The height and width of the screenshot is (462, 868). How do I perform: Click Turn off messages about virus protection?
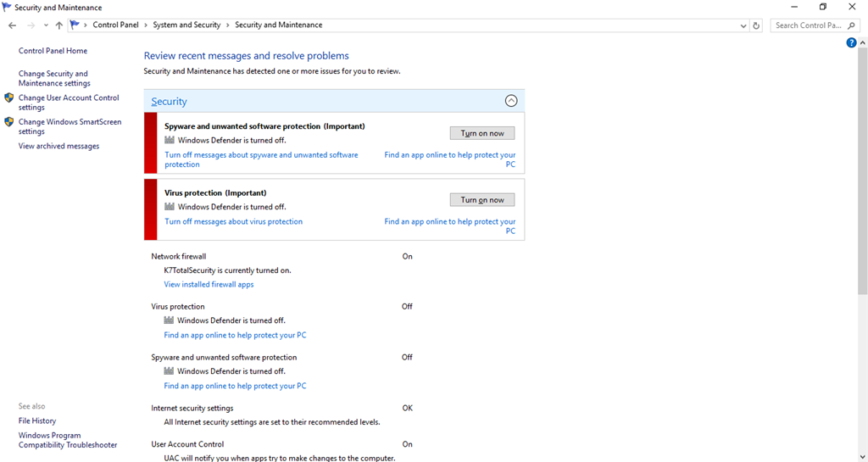234,221
